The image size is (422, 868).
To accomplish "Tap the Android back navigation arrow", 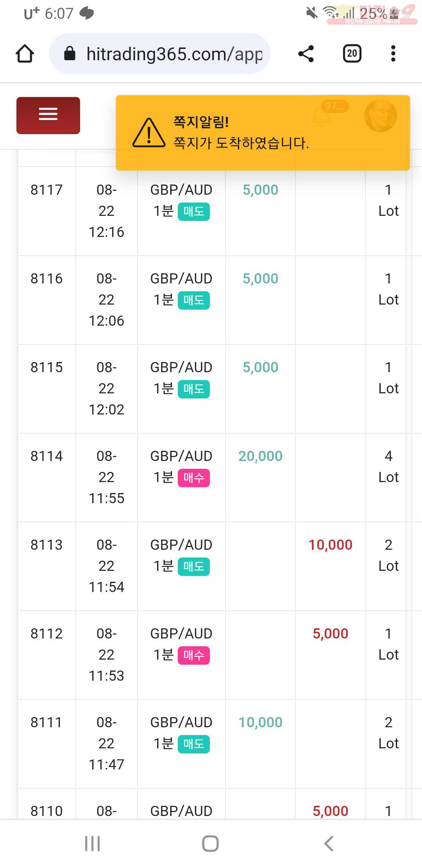I will pyautogui.click(x=329, y=843).
